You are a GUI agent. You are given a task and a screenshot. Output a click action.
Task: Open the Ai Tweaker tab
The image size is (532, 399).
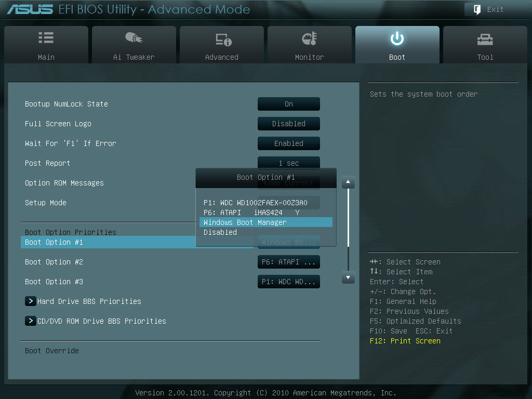[x=134, y=45]
